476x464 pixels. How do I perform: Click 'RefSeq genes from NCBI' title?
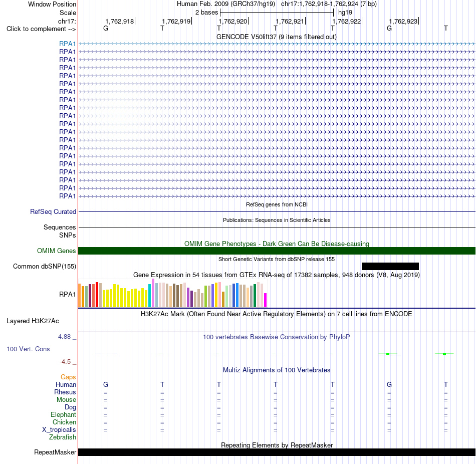tap(277, 204)
